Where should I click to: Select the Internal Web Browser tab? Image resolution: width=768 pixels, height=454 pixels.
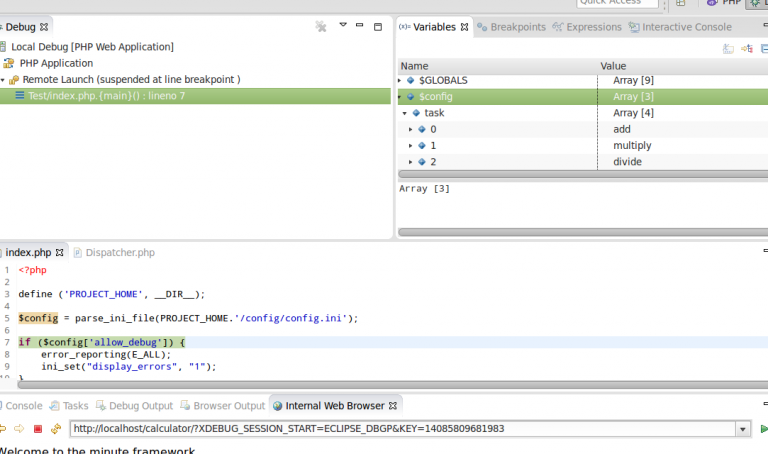335,406
